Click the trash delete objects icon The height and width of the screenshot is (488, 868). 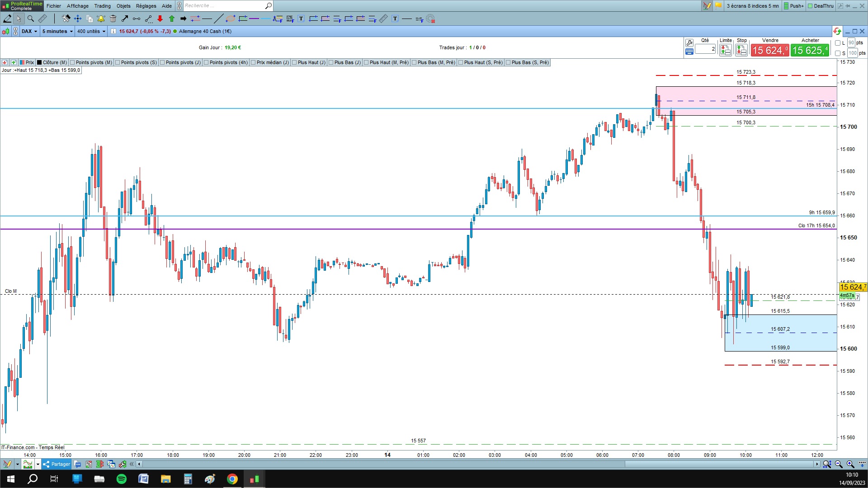coord(113,19)
